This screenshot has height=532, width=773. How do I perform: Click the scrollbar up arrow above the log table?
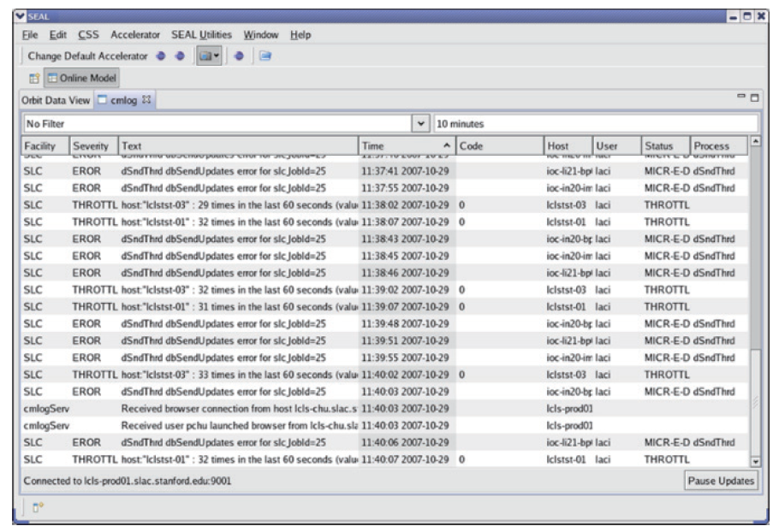point(755,142)
